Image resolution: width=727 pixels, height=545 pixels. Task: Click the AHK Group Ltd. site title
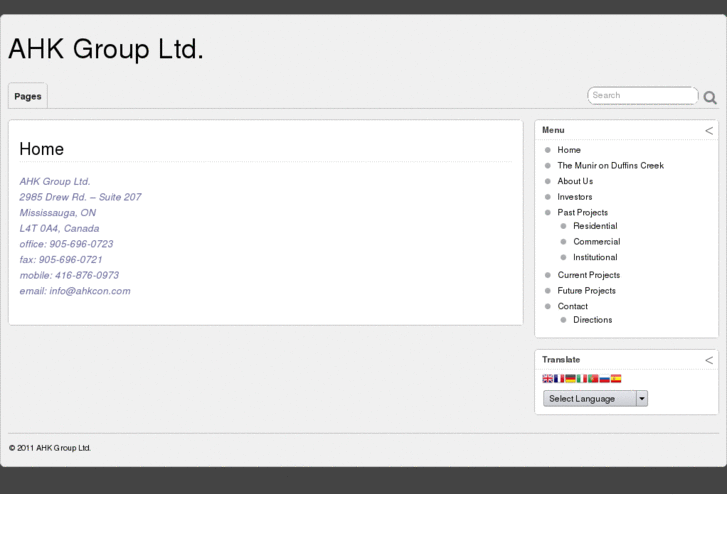(106, 49)
